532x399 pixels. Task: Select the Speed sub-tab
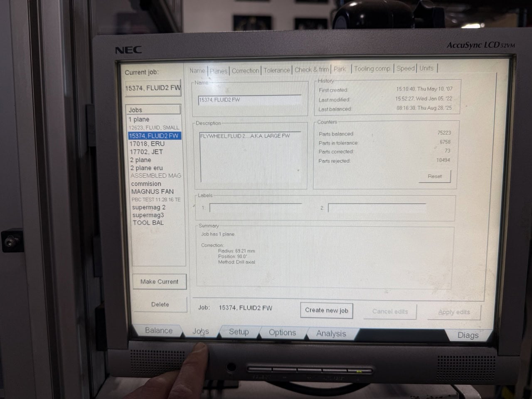pos(405,69)
